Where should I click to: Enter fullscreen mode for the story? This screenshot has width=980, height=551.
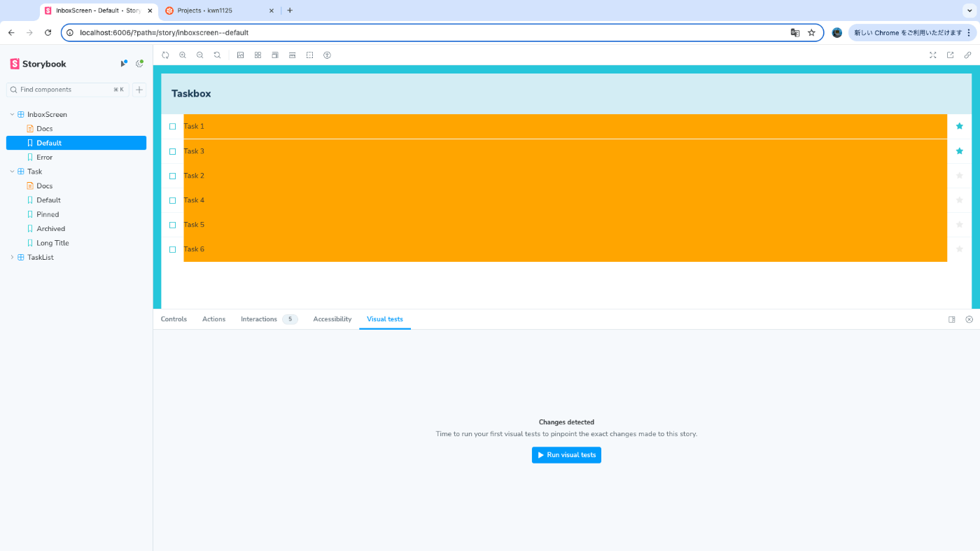pos(933,55)
